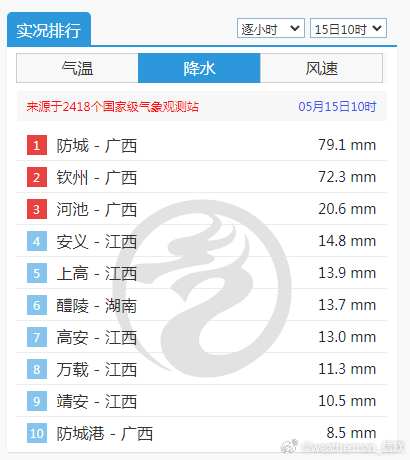410x460 pixels.
Task: Click the blue rank 10 badge
Action: (37, 433)
